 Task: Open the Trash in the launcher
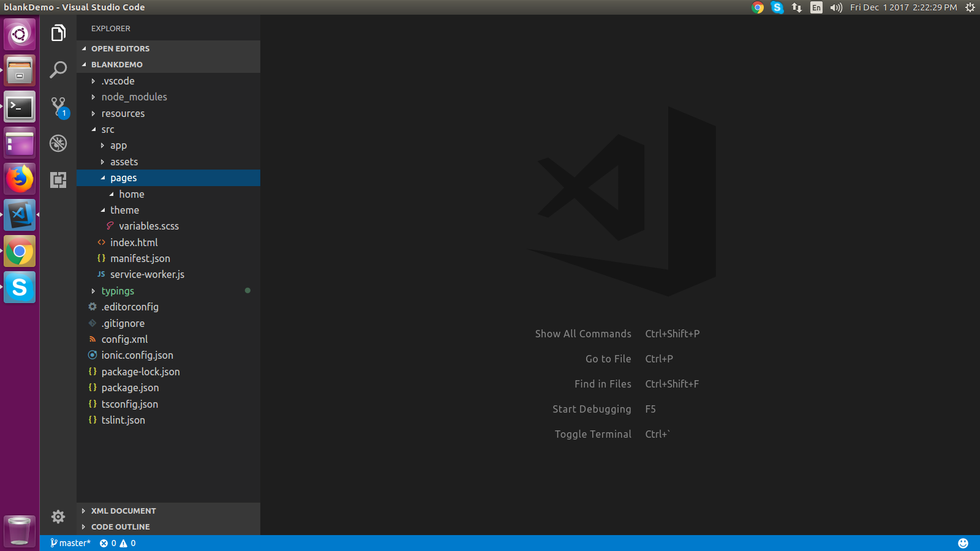[x=20, y=530]
